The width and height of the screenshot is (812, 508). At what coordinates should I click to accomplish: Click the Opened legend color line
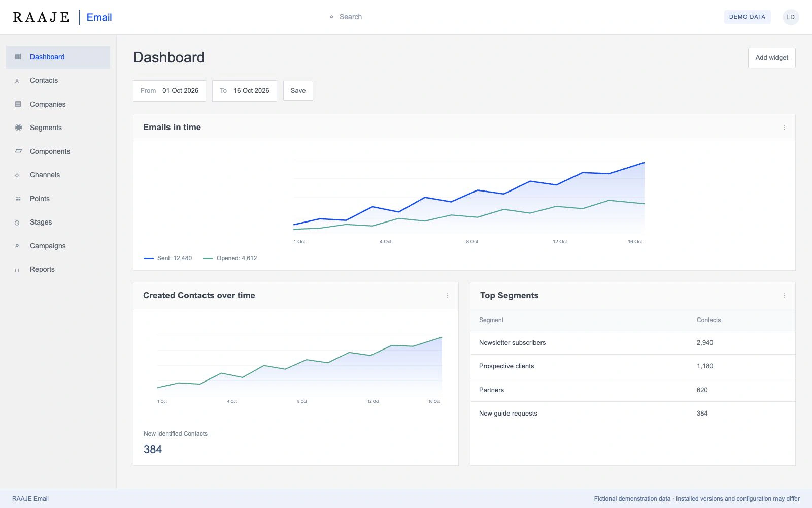click(208, 258)
